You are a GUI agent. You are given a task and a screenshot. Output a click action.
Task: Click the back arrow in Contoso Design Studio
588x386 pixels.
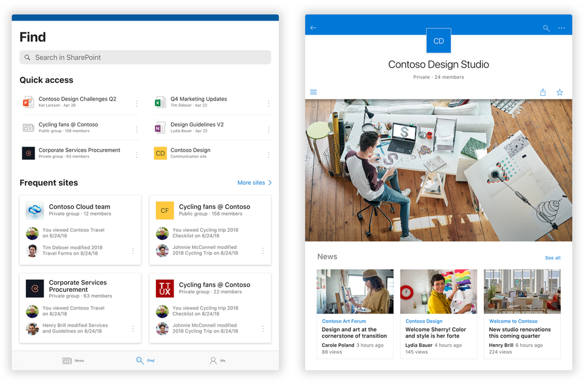pos(314,28)
